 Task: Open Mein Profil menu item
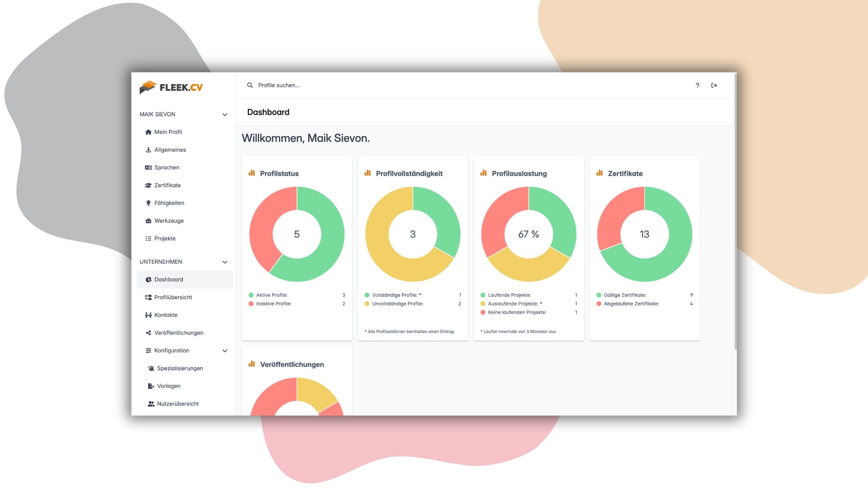click(x=168, y=132)
